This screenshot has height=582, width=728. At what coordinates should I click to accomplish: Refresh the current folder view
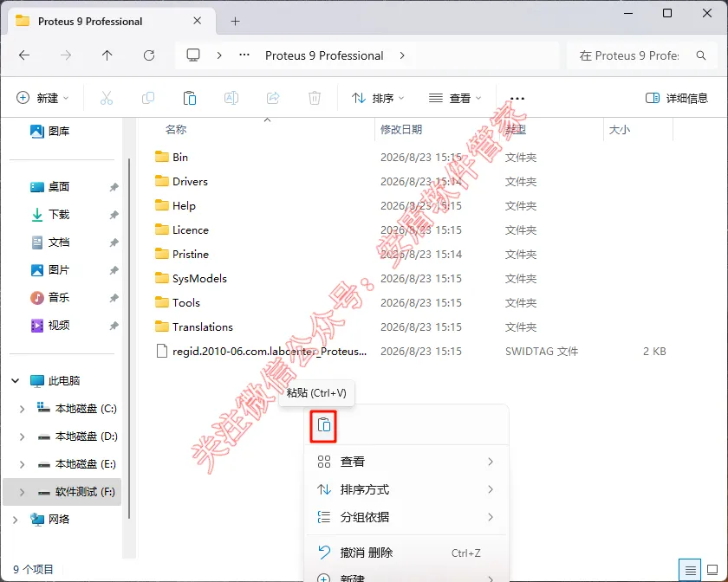pyautogui.click(x=149, y=55)
